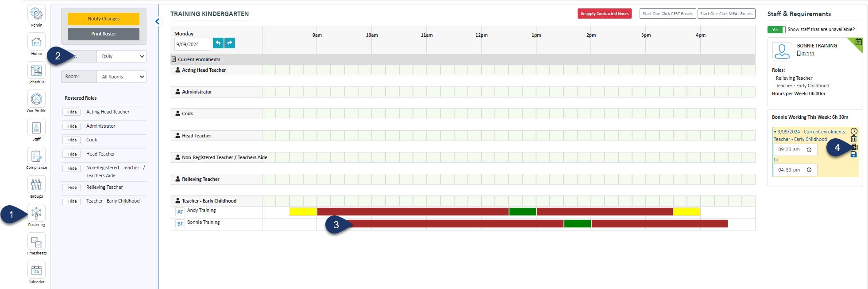Click Reapply Contracted Hours
Viewport: 868px width, 289px height.
[605, 14]
